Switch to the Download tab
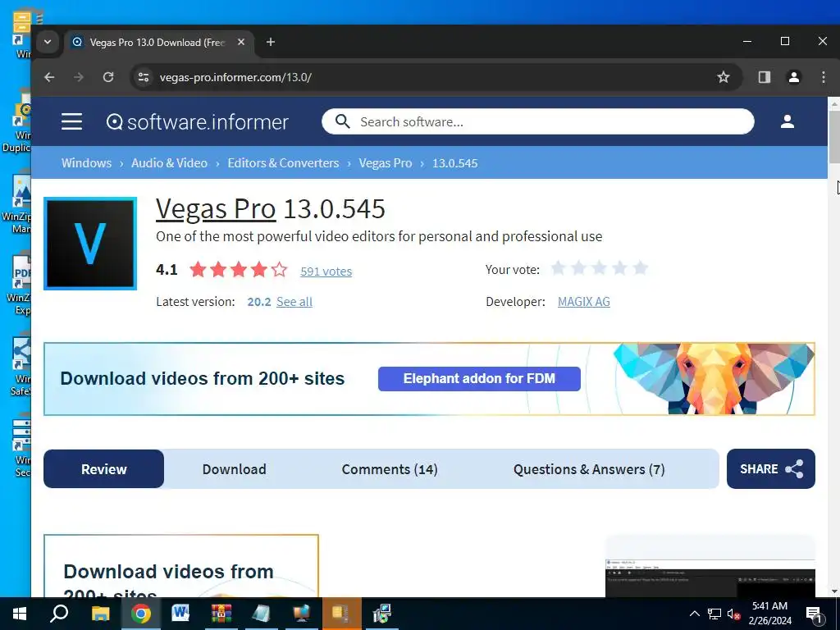Viewport: 840px width, 630px height. click(x=234, y=468)
